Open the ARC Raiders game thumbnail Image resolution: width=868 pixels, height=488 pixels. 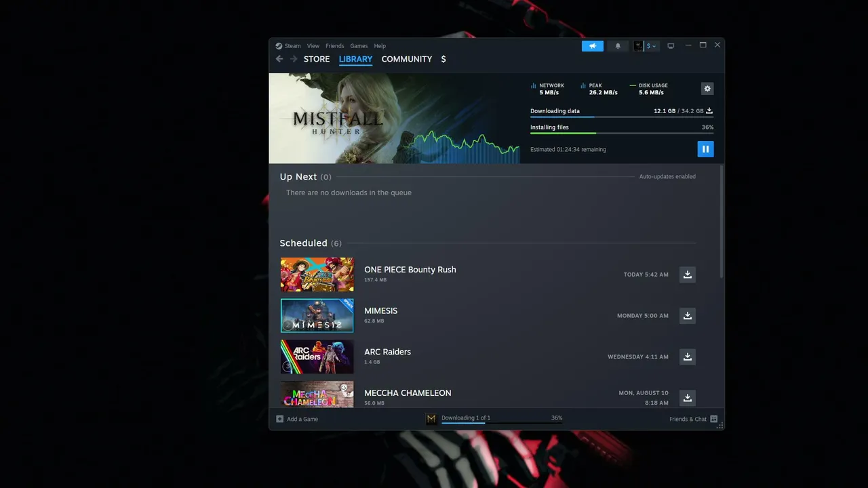[317, 357]
